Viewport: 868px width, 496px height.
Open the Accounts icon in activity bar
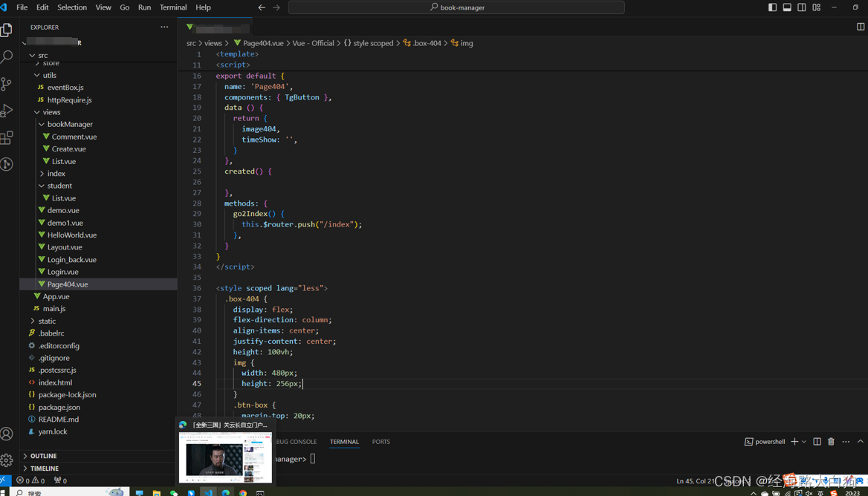point(7,434)
